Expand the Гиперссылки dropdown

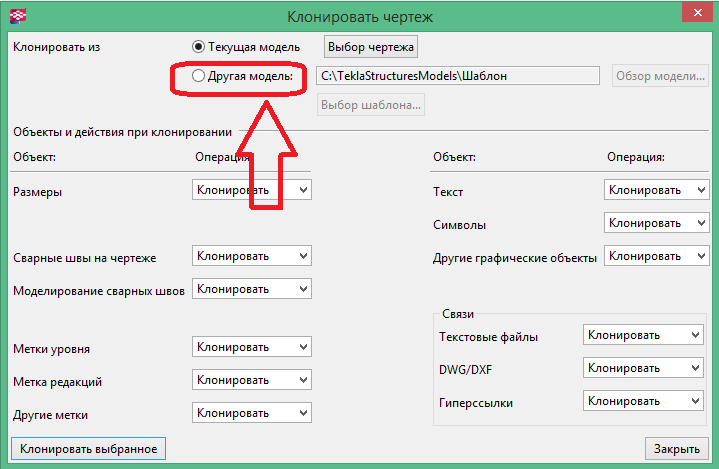pos(643,401)
